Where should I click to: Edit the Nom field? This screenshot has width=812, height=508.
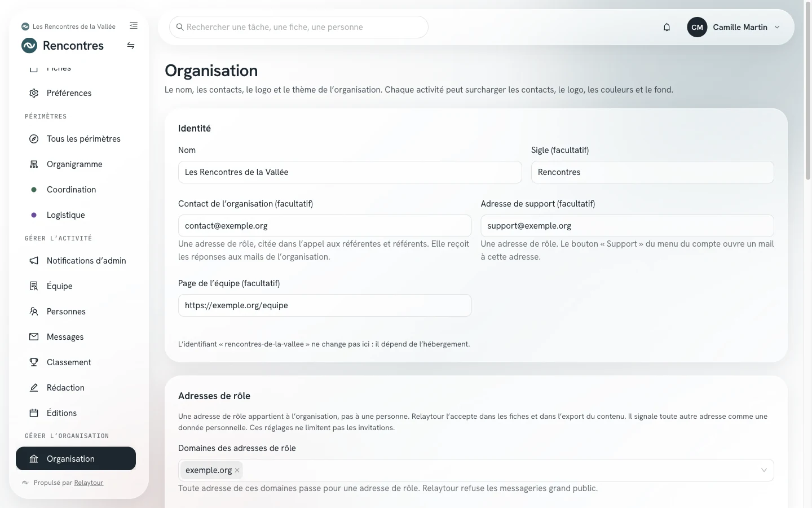tap(350, 172)
